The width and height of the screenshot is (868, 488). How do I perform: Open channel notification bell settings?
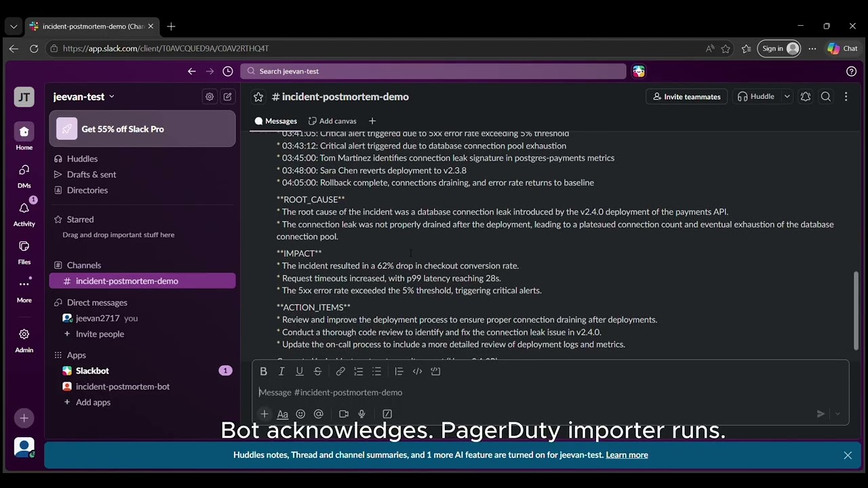coord(806,97)
